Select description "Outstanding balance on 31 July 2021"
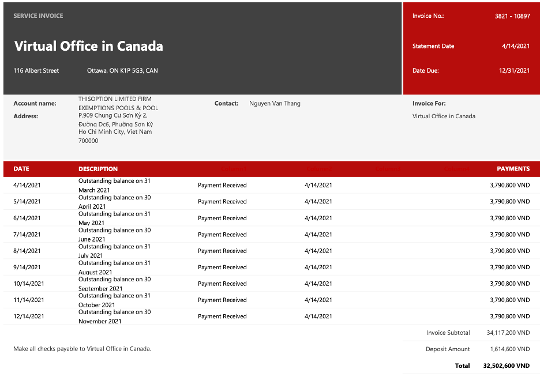The height and width of the screenshot is (392, 540). pos(114,251)
